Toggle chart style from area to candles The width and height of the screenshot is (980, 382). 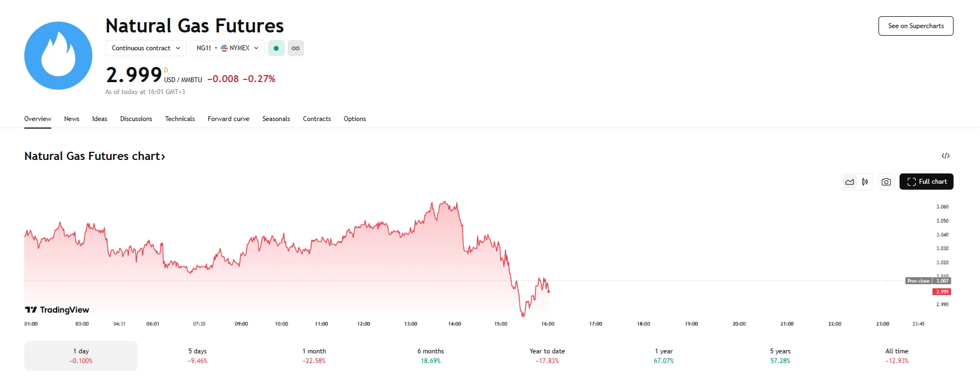pyautogui.click(x=864, y=182)
